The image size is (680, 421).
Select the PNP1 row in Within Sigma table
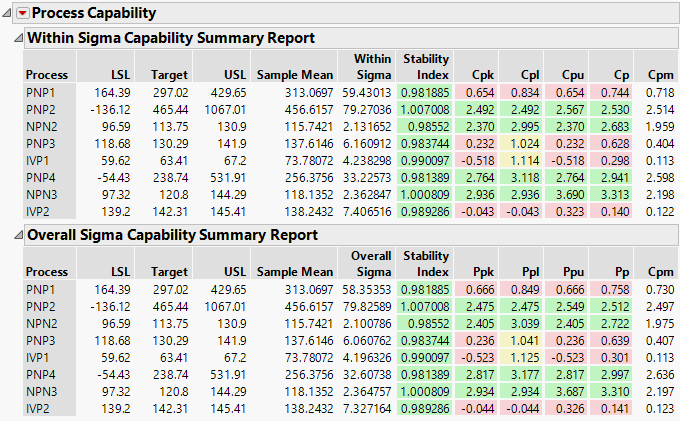click(41, 92)
